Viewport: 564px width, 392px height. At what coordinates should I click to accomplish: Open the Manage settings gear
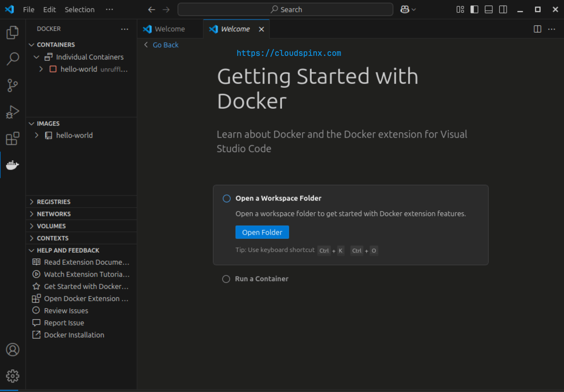[12, 376]
